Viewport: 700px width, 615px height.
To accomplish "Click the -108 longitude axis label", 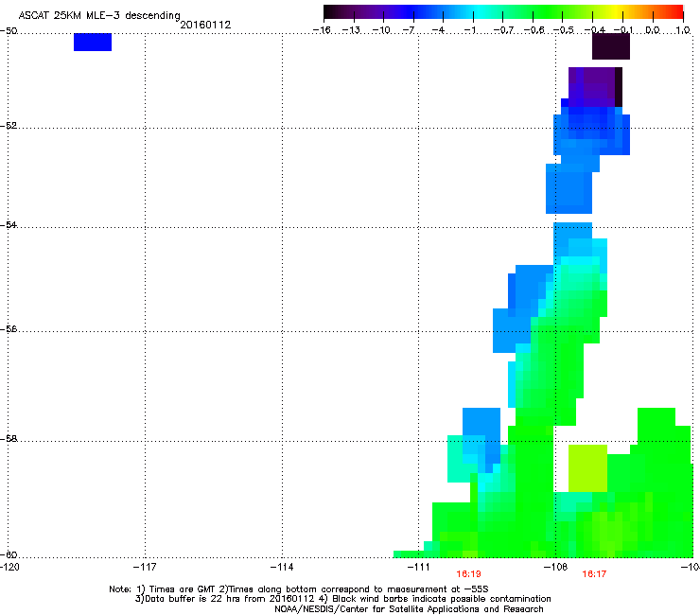I will [555, 567].
